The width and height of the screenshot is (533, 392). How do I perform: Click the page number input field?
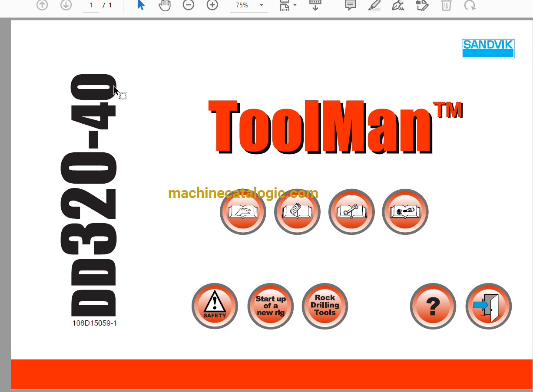[x=91, y=6]
